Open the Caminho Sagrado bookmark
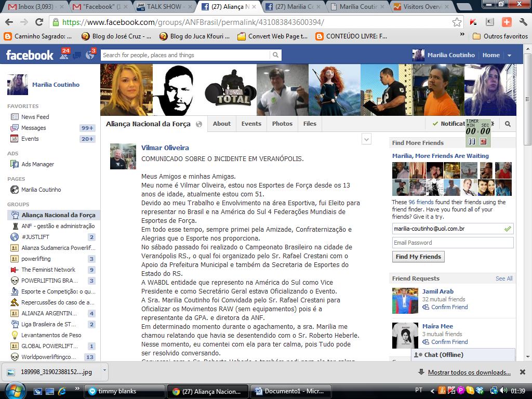The height and width of the screenshot is (399, 532). coord(38,36)
